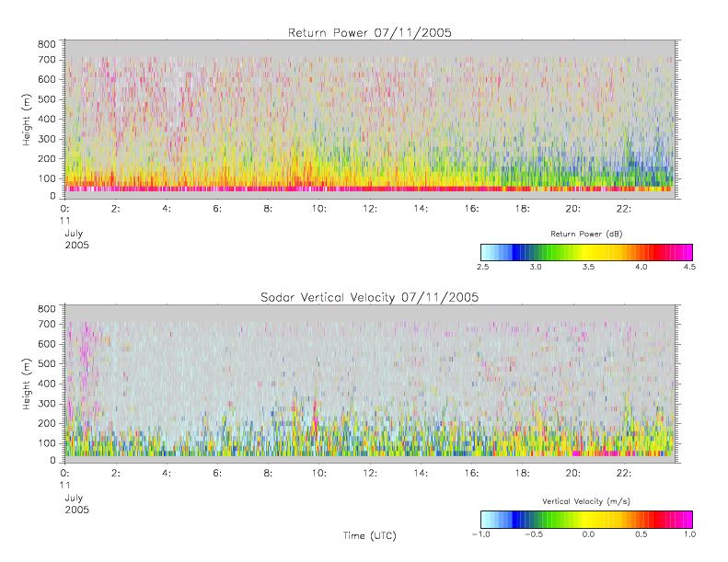This screenshot has width=728, height=562.
Task: Click the '4.0' tick on Return Power colorbar
Action: [641, 267]
